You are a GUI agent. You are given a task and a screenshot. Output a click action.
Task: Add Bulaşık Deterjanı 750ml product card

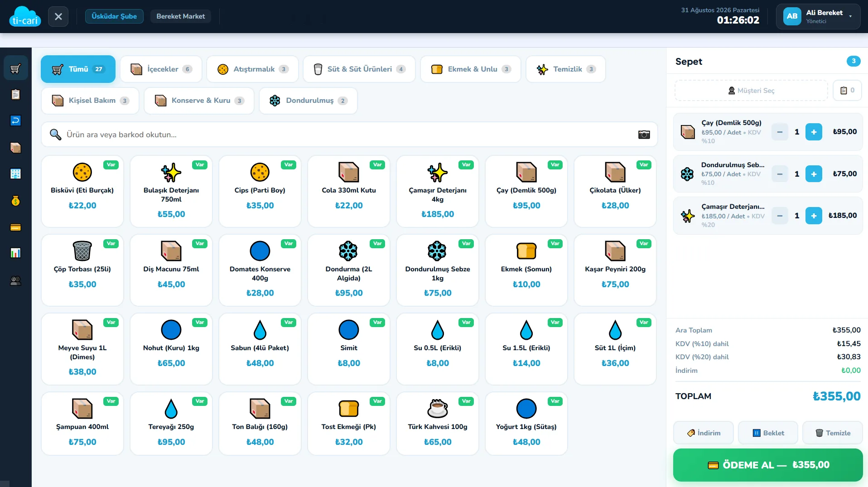pos(171,191)
